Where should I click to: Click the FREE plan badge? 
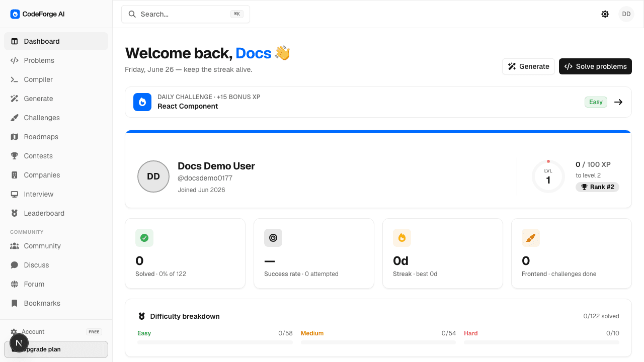pyautogui.click(x=94, y=332)
